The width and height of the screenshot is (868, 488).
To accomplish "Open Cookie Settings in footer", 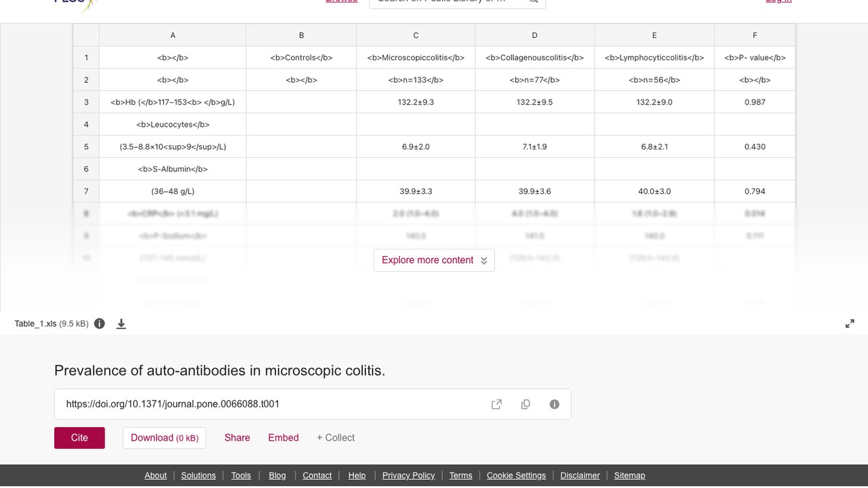I will [x=516, y=476].
